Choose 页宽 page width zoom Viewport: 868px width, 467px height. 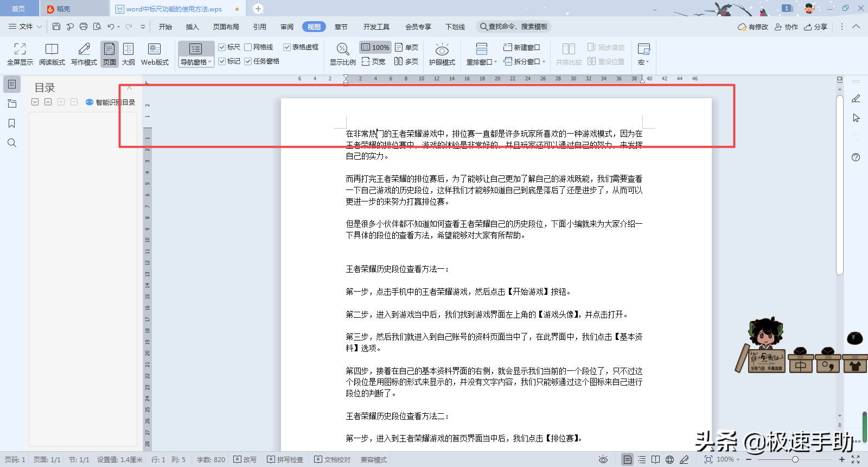(x=373, y=61)
